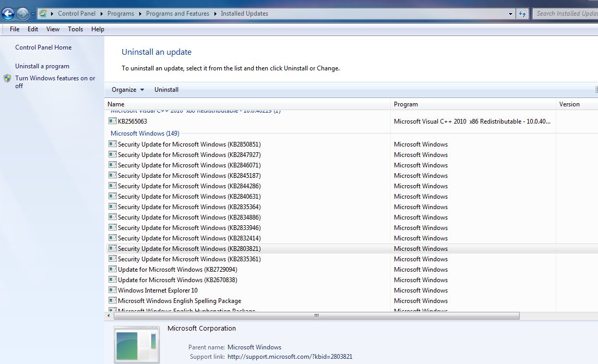The width and height of the screenshot is (598, 364).
Task: Sort by the Program column header
Action: (473, 104)
